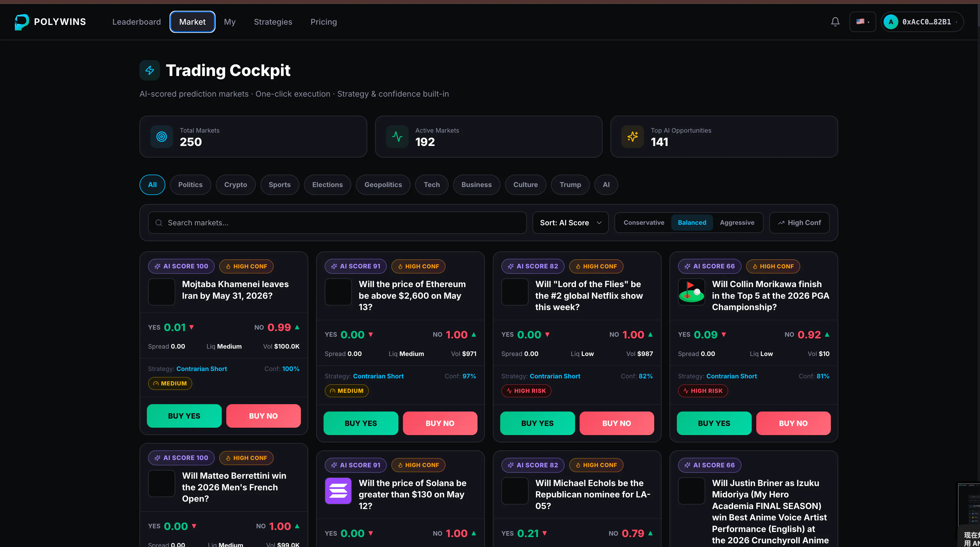Buy YES on Collin Morikawa market

click(714, 423)
